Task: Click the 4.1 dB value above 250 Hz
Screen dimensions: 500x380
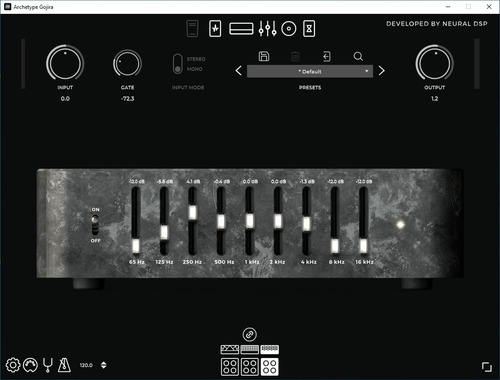Action: pyautogui.click(x=193, y=182)
